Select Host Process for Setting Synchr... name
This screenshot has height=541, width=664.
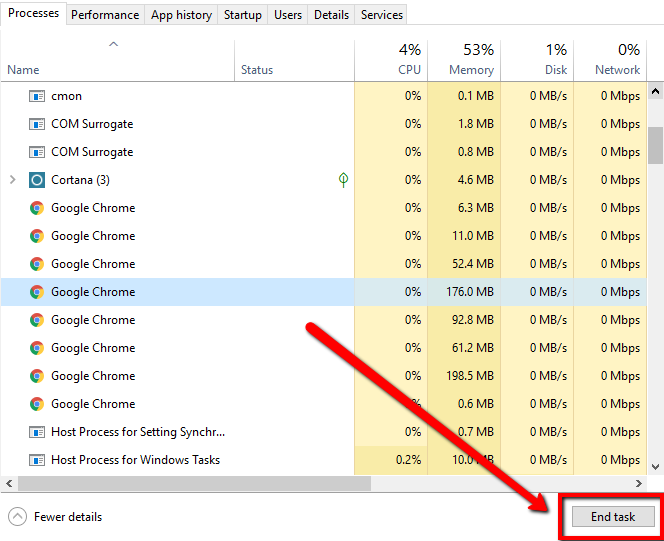[x=138, y=432]
